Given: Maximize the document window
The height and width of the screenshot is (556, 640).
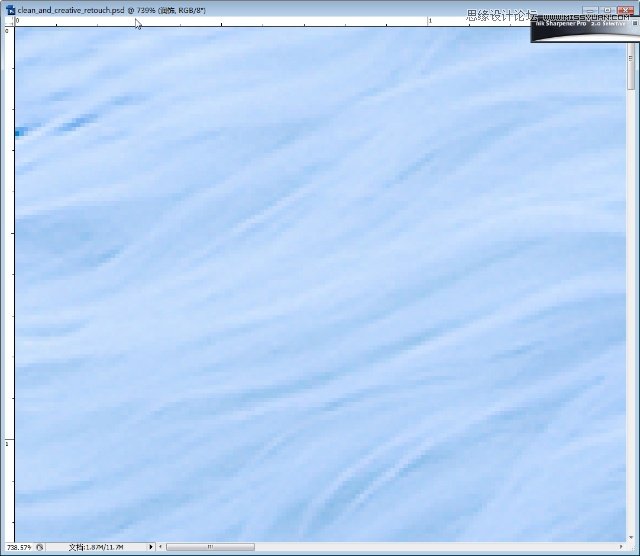Looking at the screenshot, I should coord(607,10).
